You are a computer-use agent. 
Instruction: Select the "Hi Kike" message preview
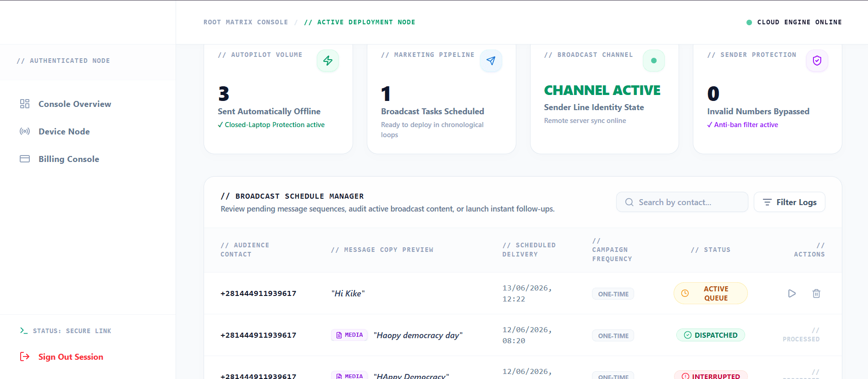(348, 294)
